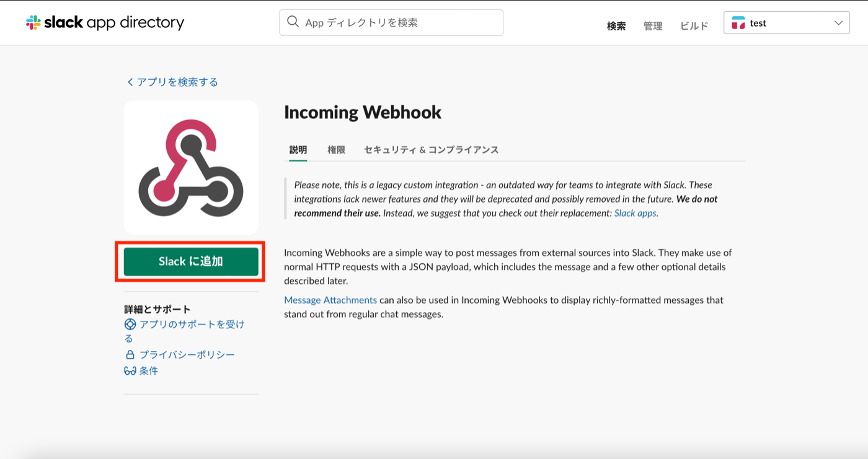The height and width of the screenshot is (459, 868).
Task: Click the Slack に追加 button
Action: tap(191, 261)
